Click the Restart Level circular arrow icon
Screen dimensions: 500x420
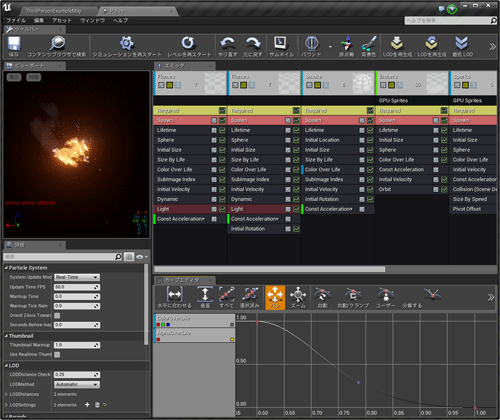pyautogui.click(x=188, y=43)
